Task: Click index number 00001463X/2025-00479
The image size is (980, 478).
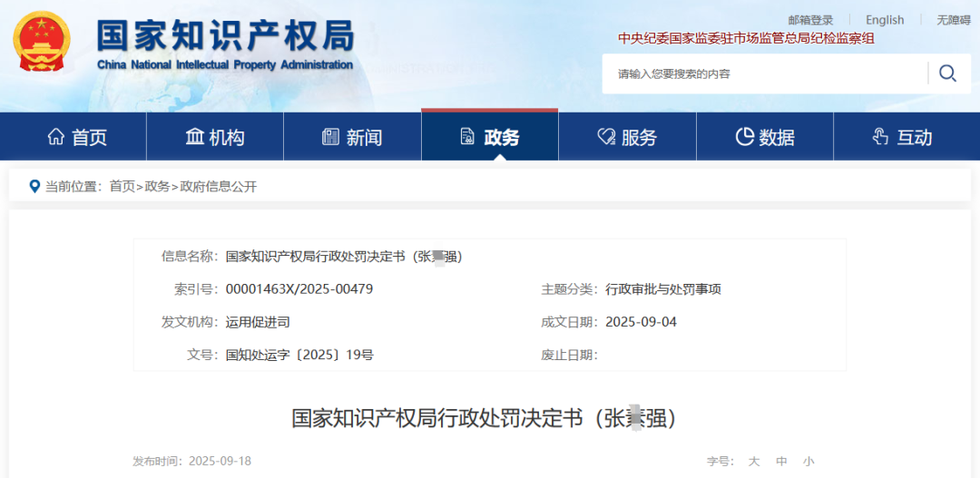Action: pos(299,289)
